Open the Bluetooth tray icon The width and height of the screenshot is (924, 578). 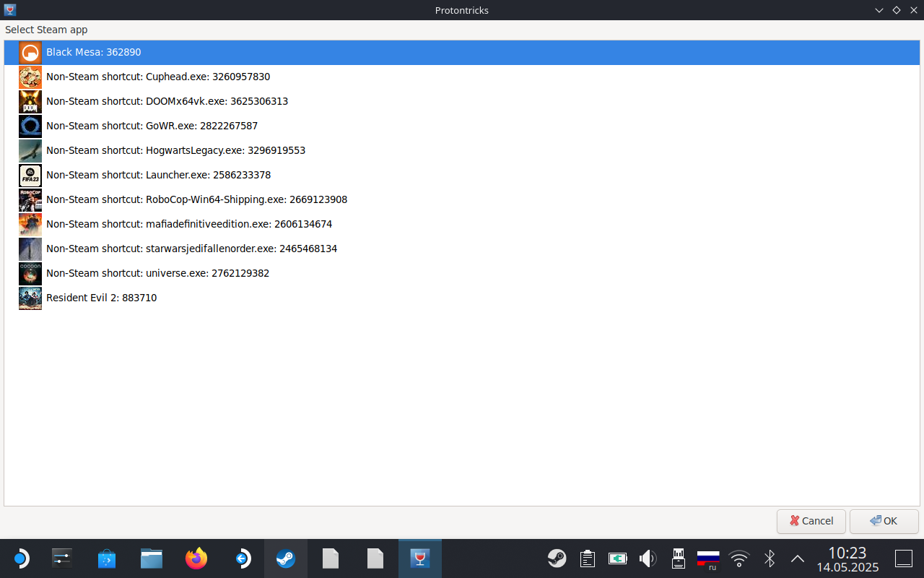click(x=770, y=558)
